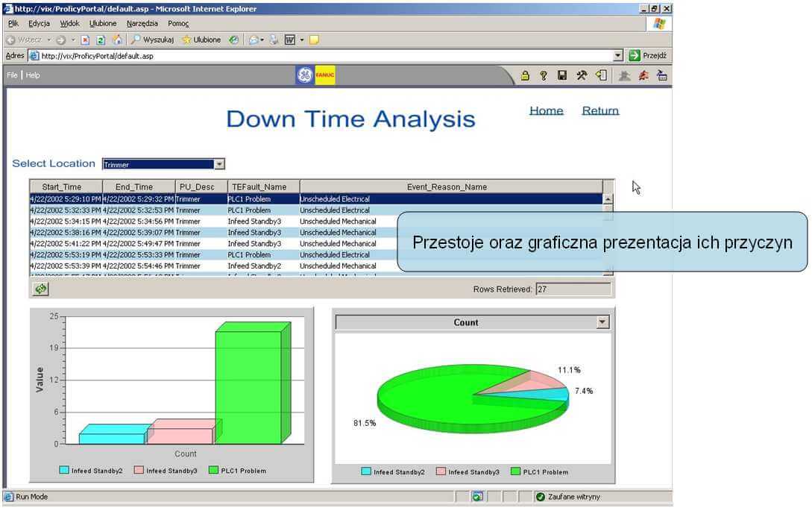Click the Event_Reason_Name column header
Image resolution: width=812 pixels, height=508 pixels.
click(x=451, y=186)
